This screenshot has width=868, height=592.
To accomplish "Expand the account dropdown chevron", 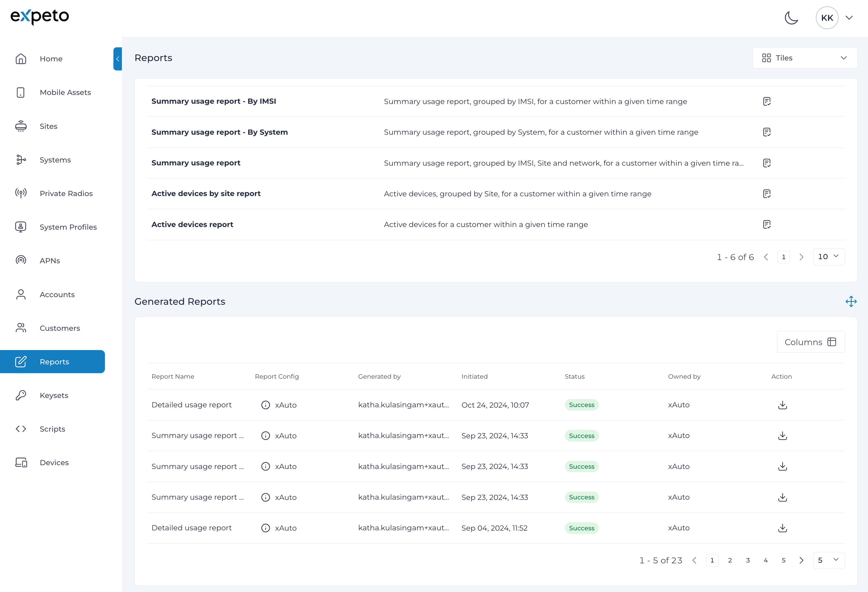I will (849, 18).
